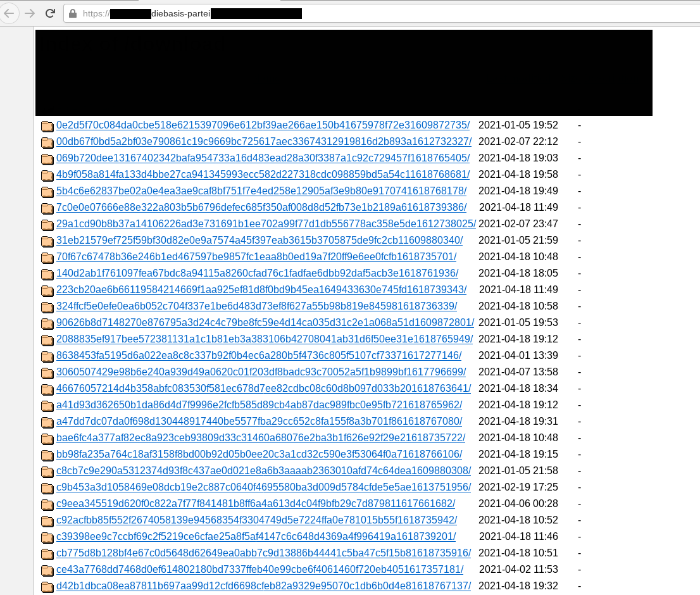Click folder icon beside 70f67c67478b entry
The width and height of the screenshot is (700, 595).
(x=47, y=258)
